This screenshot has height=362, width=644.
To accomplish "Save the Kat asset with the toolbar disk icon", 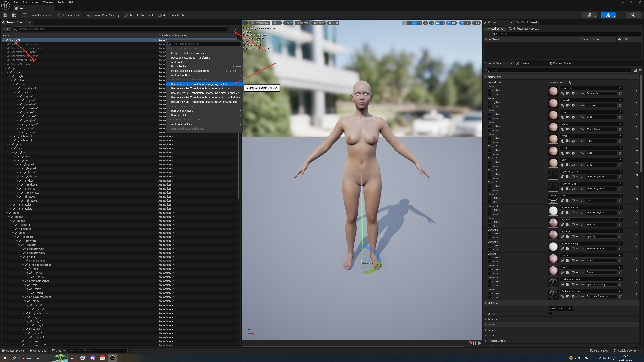I will click(x=5, y=15).
